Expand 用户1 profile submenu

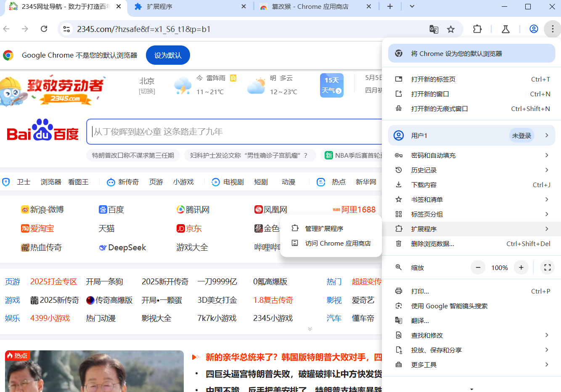(471, 135)
